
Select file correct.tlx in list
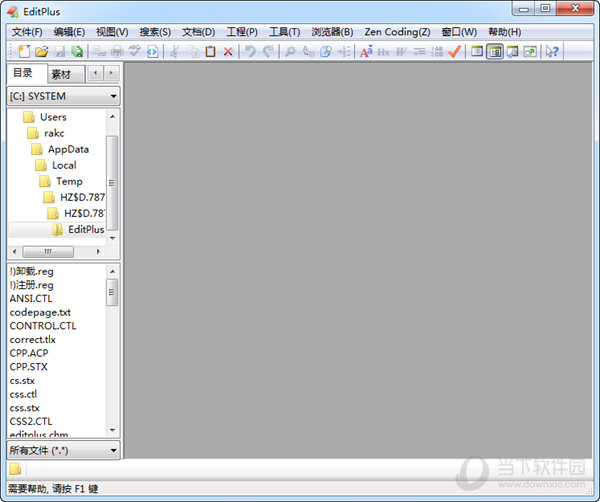[x=33, y=339]
